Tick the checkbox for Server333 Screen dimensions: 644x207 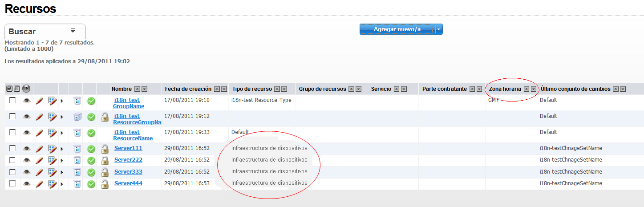[x=12, y=171]
